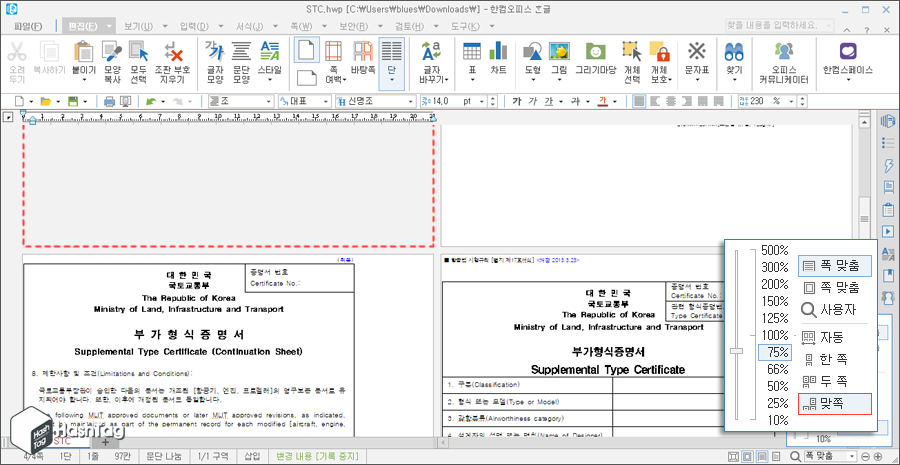Choose 맞쪽 facing pages view option

pyautogui.click(x=835, y=404)
